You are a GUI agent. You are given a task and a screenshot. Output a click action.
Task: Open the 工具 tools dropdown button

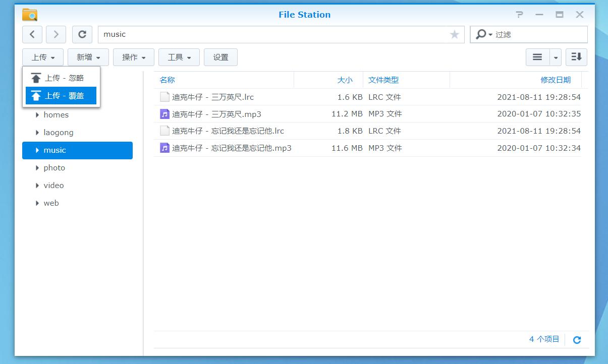(x=179, y=57)
